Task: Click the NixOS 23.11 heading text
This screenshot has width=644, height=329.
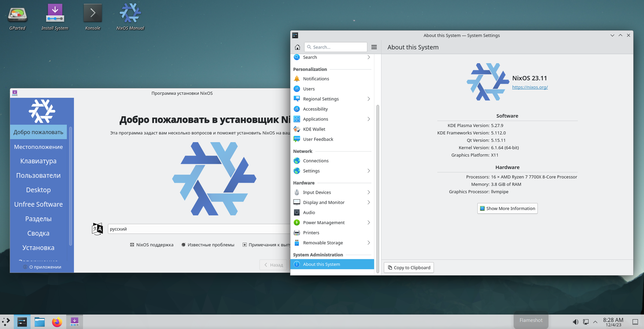Action: click(530, 78)
